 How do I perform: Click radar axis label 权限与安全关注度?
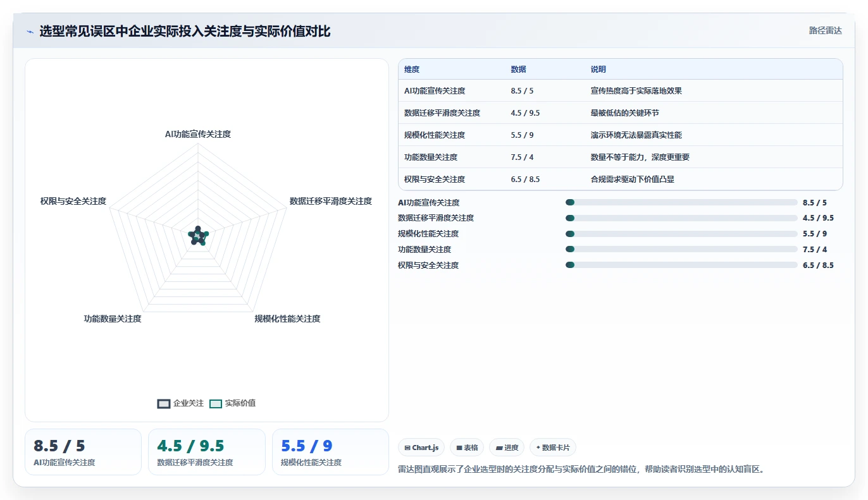(x=73, y=201)
